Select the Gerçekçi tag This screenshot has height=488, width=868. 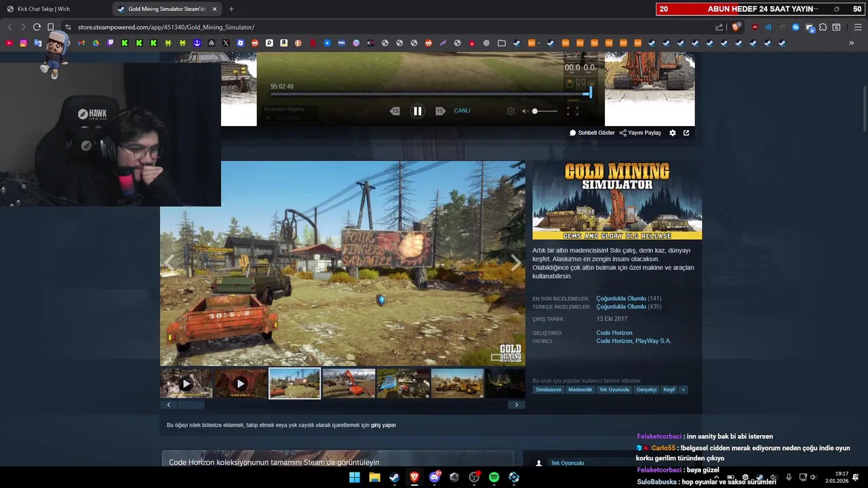[x=646, y=390]
